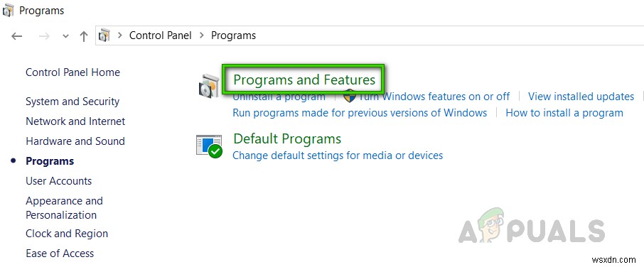Open System and Security category
644x267 pixels.
coord(73,102)
